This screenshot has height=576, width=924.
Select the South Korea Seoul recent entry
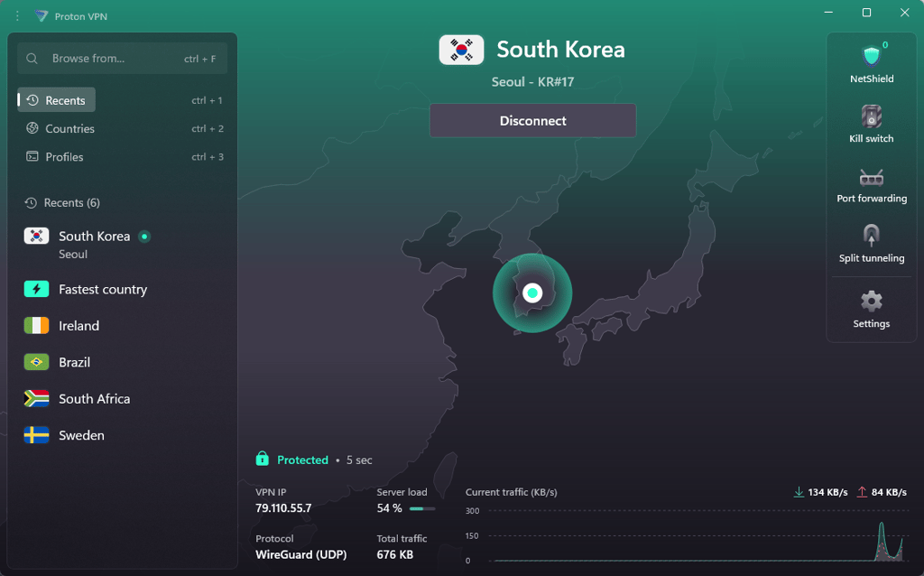point(123,244)
